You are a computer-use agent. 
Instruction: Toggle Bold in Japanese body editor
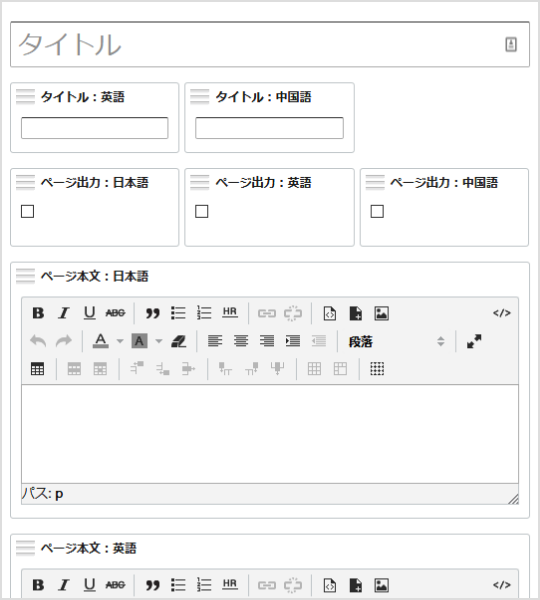[x=38, y=313]
